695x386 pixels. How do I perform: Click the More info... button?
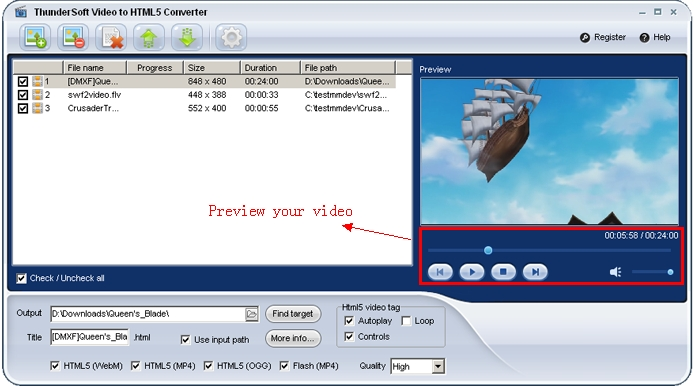(293, 339)
